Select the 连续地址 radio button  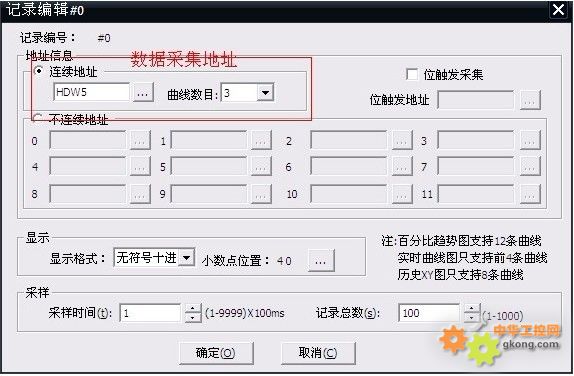(38, 71)
